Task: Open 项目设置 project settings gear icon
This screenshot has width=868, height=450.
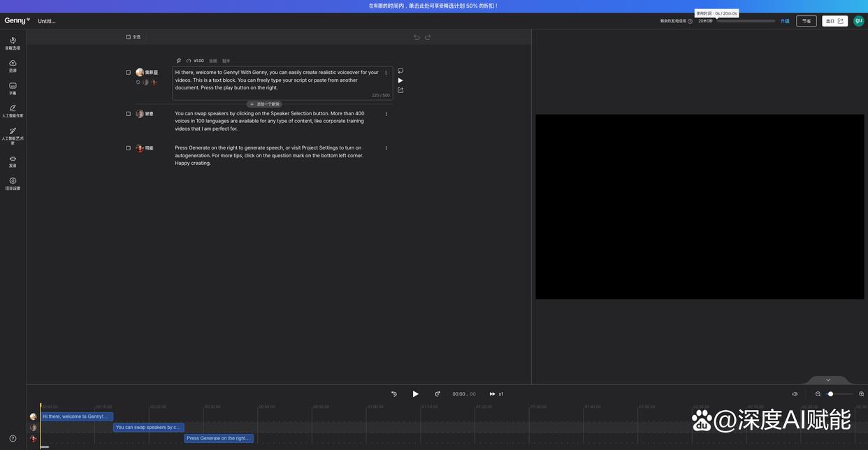Action: [13, 184]
